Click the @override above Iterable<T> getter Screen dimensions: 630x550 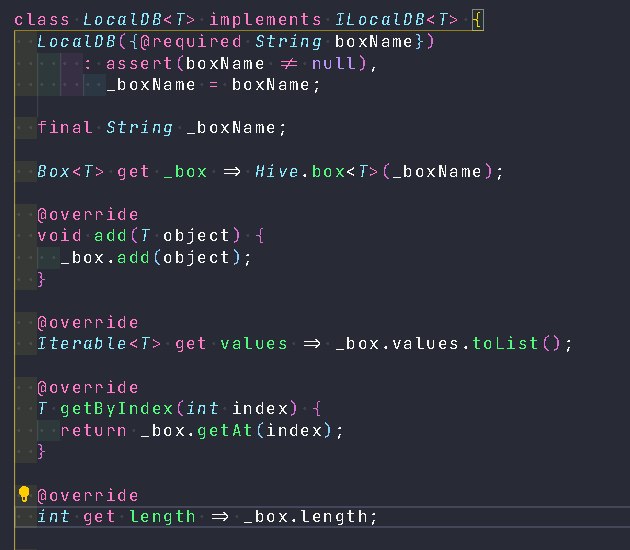pos(88,323)
